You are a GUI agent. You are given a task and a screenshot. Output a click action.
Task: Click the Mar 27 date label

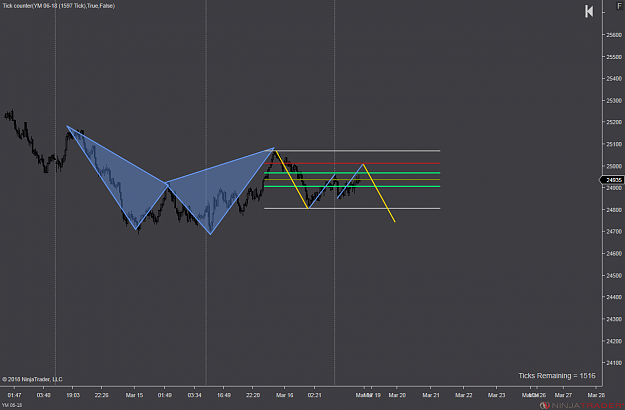point(563,395)
